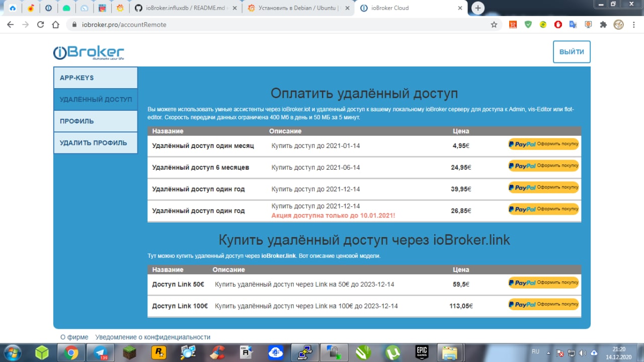Open УДАЛЁННЫЙ ДОСТУП sidebar item
The image size is (644, 362).
(96, 100)
